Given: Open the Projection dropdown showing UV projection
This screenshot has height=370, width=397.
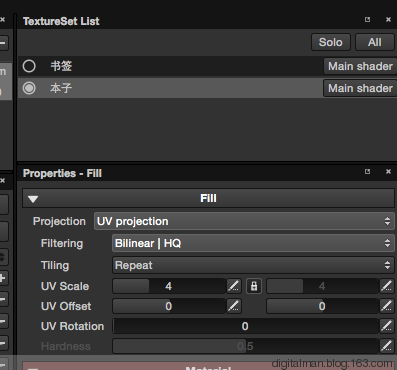Looking at the screenshot, I should click(244, 221).
